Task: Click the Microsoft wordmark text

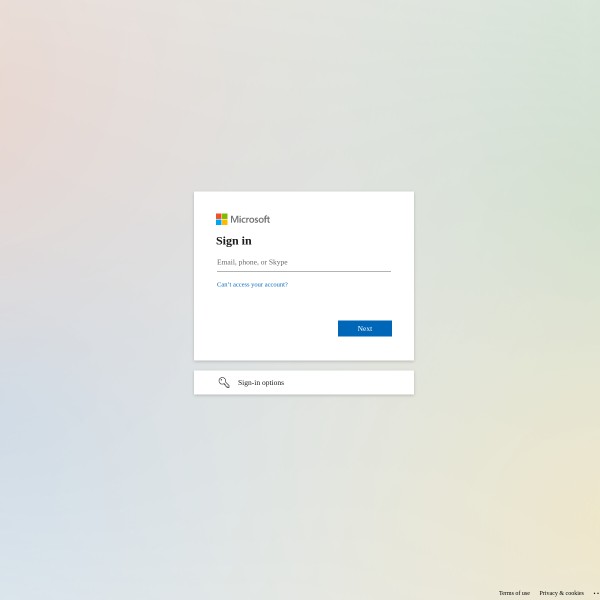Action: (x=250, y=219)
